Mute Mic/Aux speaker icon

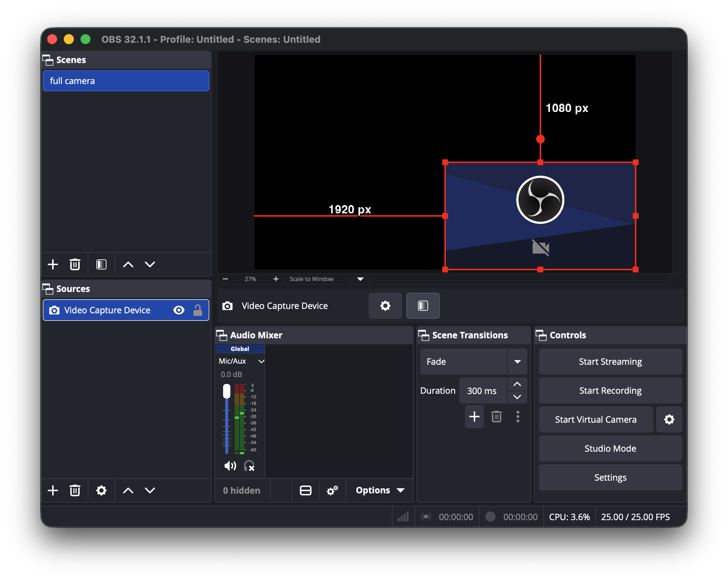coord(230,466)
